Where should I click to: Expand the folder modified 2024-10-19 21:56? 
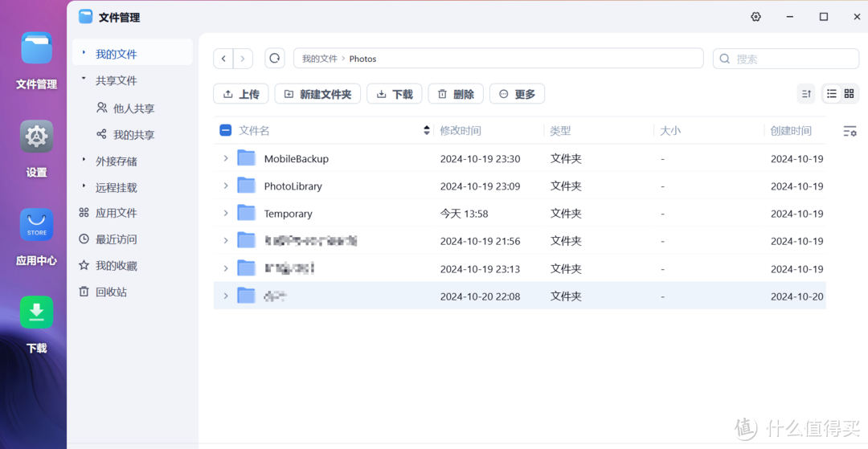pos(226,240)
